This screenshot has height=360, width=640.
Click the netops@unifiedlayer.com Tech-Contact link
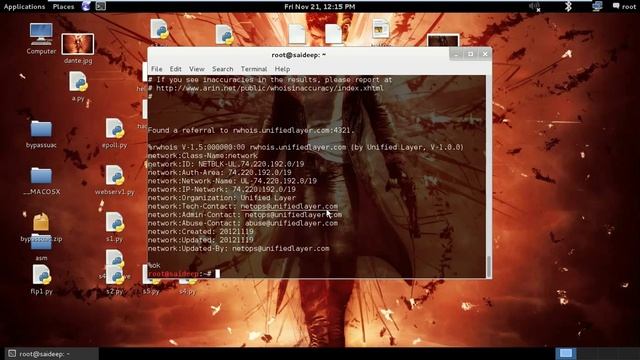click(289, 207)
